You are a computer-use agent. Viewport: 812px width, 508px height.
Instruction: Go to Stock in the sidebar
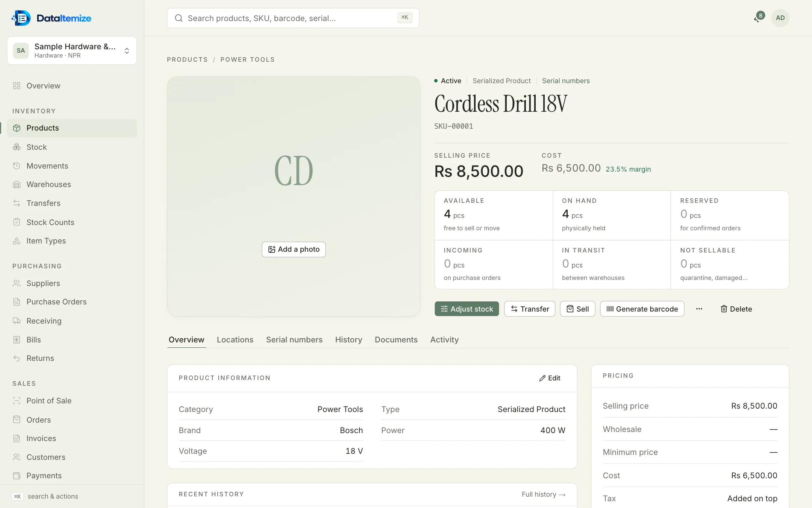click(71, 147)
